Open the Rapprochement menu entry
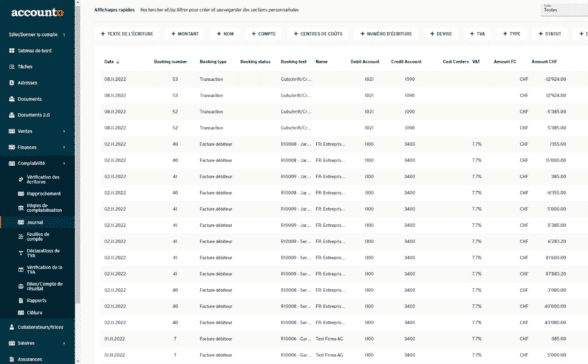This screenshot has width=588, height=364. coord(44,193)
